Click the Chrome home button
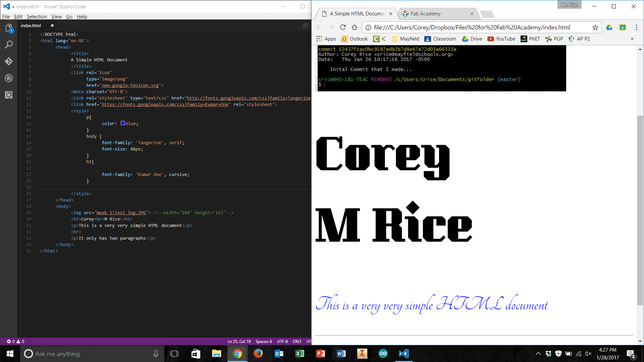Screen dimensions: 644x362 pyautogui.click(x=355, y=27)
